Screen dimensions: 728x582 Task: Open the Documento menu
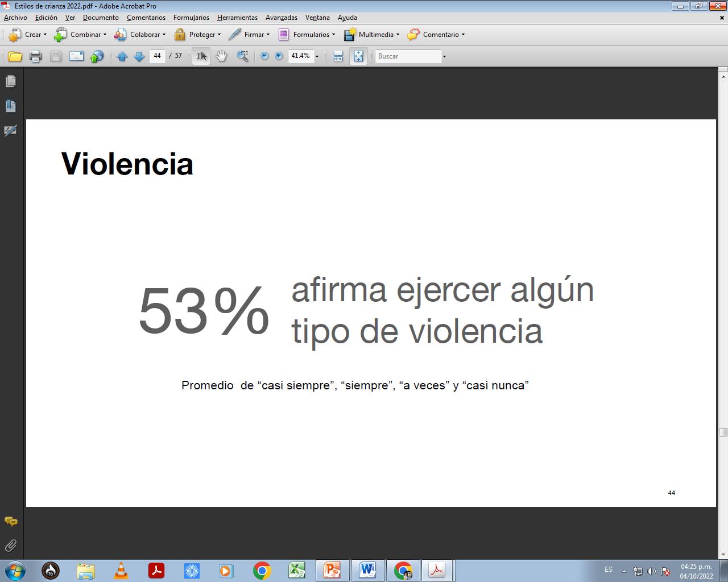click(101, 18)
